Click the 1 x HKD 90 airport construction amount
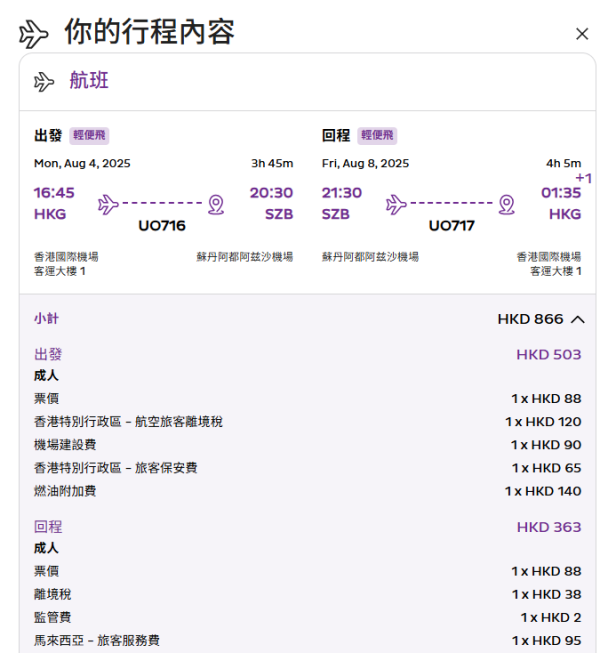 click(x=546, y=445)
